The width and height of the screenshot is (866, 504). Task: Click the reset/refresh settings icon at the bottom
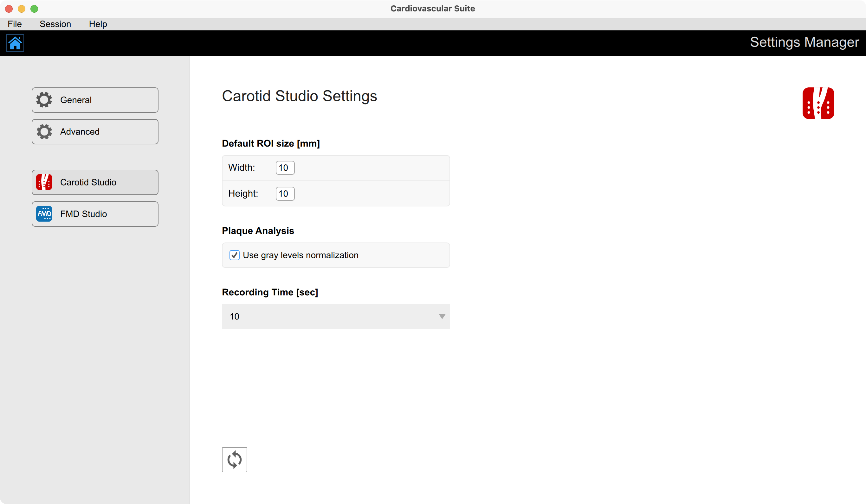[234, 459]
